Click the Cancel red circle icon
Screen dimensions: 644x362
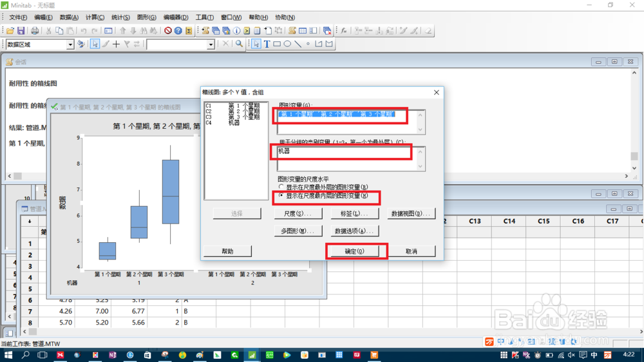[167, 31]
